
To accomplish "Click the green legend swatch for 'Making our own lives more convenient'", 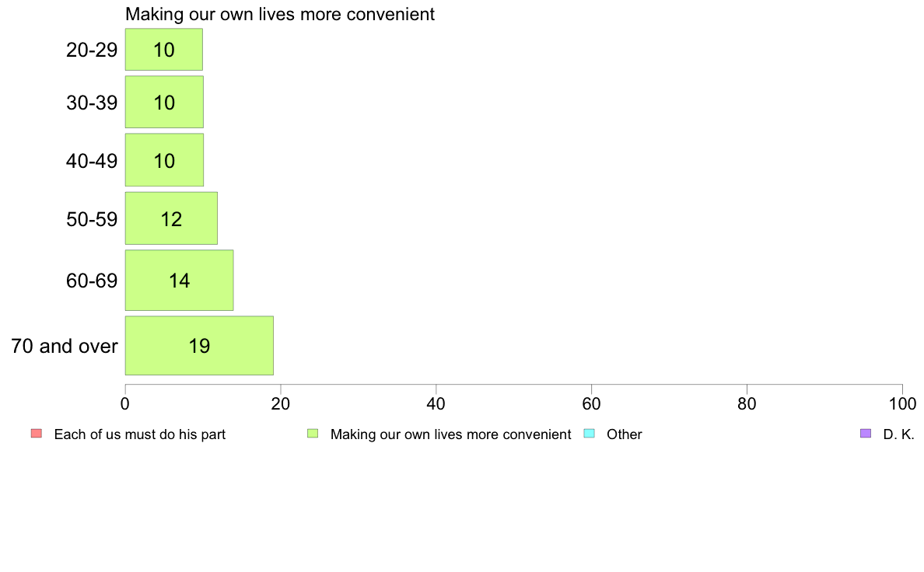I will coord(313,434).
